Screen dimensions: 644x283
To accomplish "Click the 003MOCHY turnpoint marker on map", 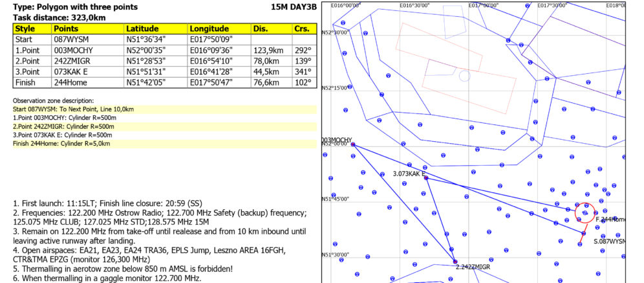I will tap(353, 144).
